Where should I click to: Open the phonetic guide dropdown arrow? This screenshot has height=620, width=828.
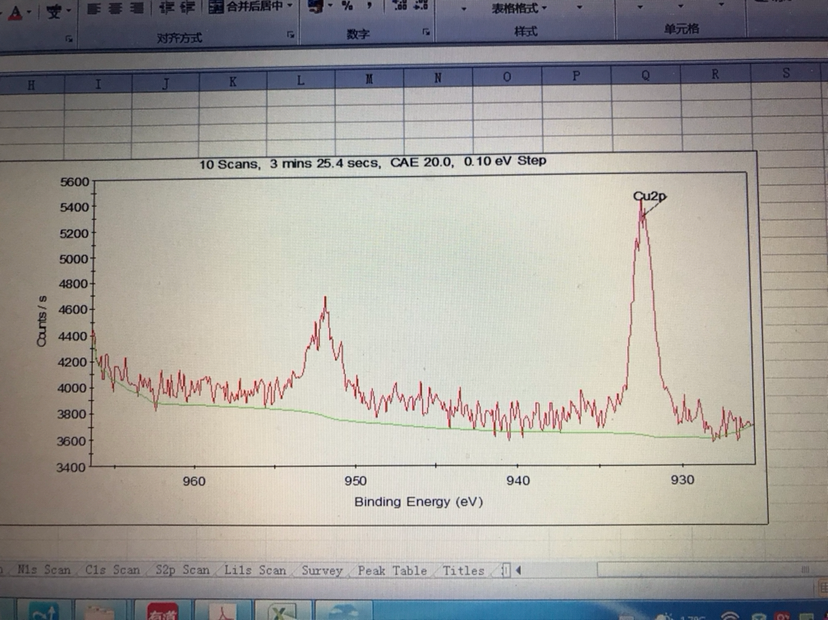click(69, 11)
